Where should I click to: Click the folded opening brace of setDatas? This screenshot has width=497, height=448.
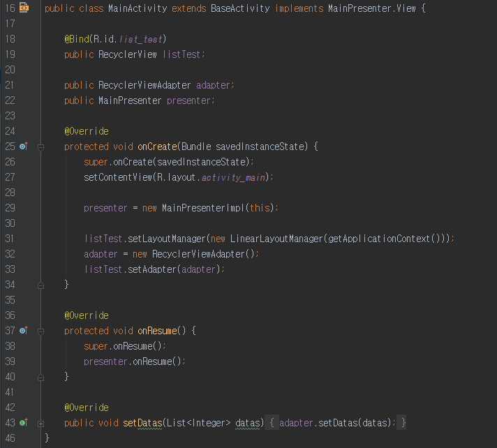pyautogui.click(x=272, y=423)
